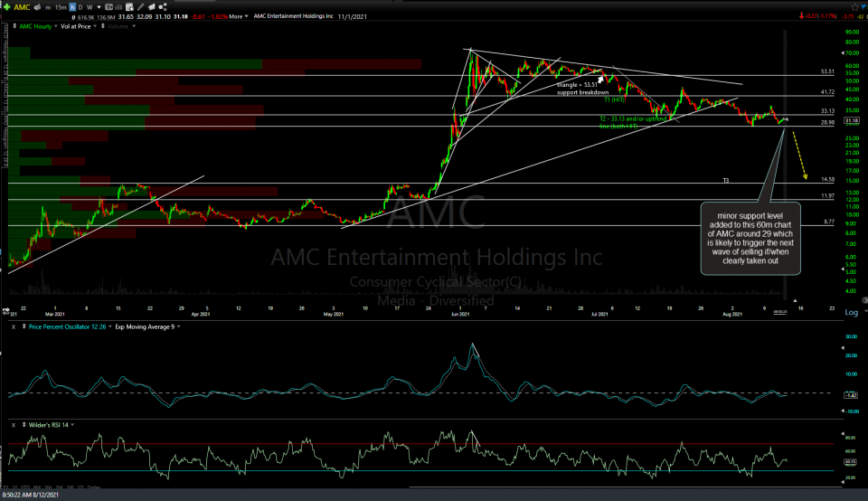
Task: Select the 15m timeframe
Action: [x=61, y=8]
